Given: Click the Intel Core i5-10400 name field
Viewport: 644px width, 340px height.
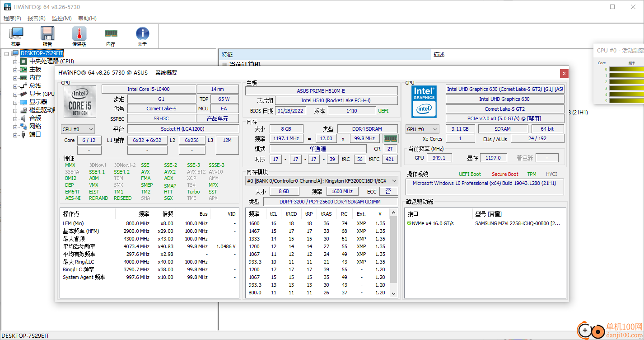Looking at the screenshot, I should [149, 89].
